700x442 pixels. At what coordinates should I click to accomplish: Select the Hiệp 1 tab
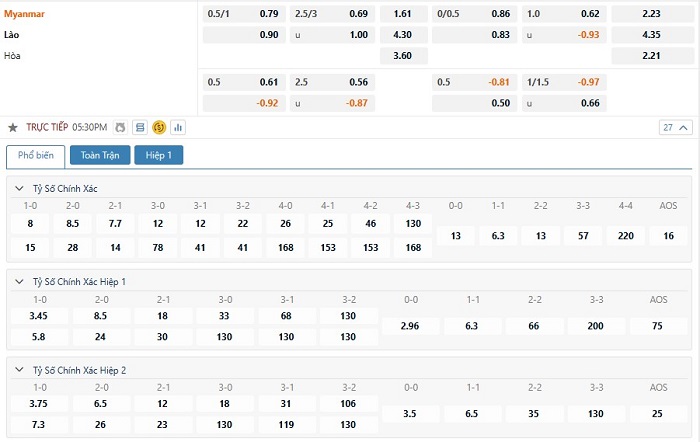[x=158, y=155]
